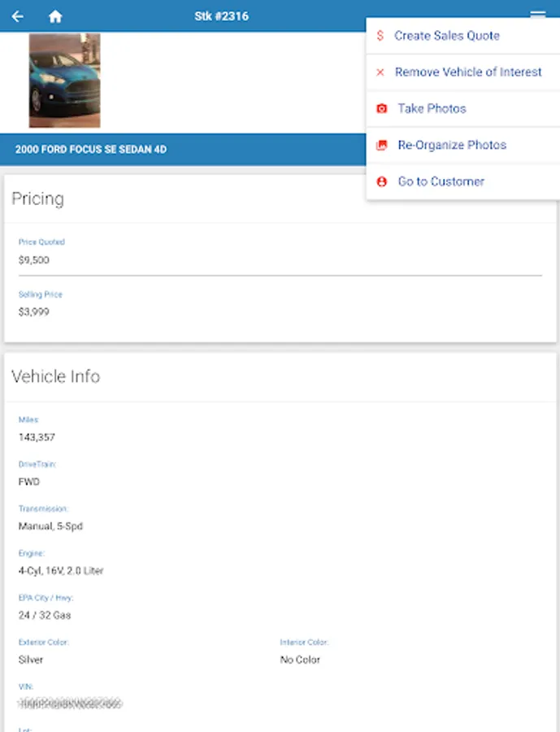Choose Remove Vehicle of Interest
The width and height of the screenshot is (560, 732).
coord(467,72)
